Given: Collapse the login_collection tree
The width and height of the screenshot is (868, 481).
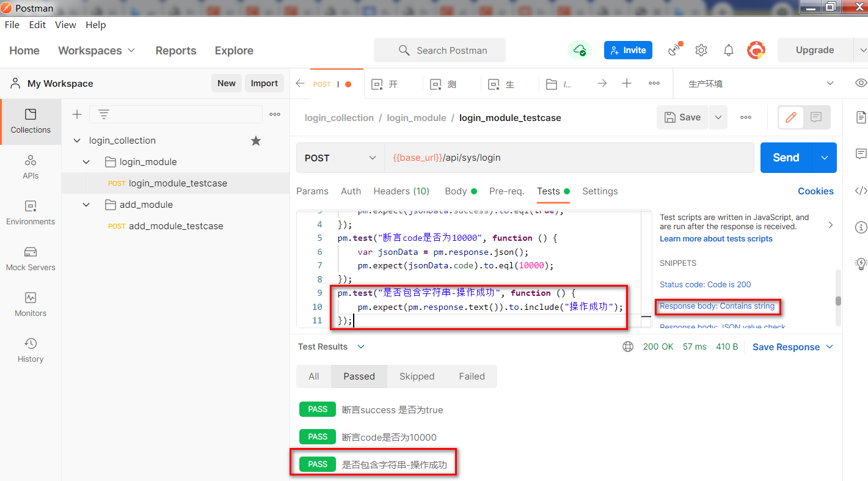Looking at the screenshot, I should (77, 141).
